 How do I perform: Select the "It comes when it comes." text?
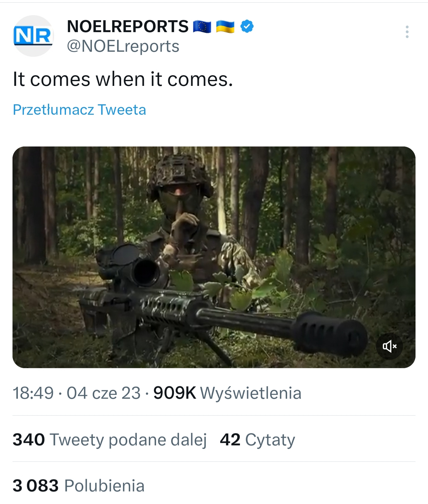pos(123,79)
